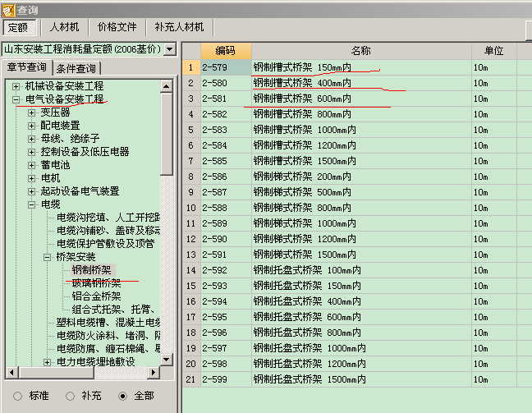Select the 铝合金桥架 tree item
Screen dimensions: 532x413
click(x=96, y=296)
